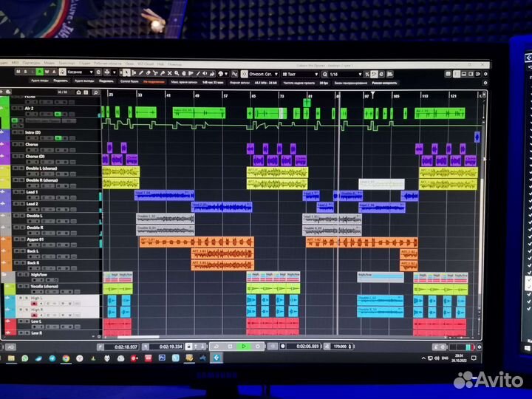Click the Chrome icon in the taskbar
Image resolution: width=532 pixels, height=399 pixels.
(66, 358)
